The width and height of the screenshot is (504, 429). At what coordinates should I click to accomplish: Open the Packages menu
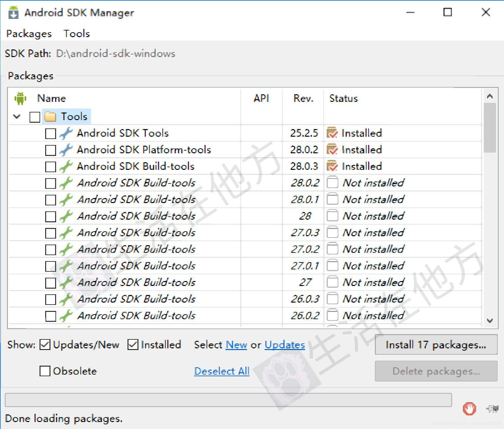tap(29, 34)
